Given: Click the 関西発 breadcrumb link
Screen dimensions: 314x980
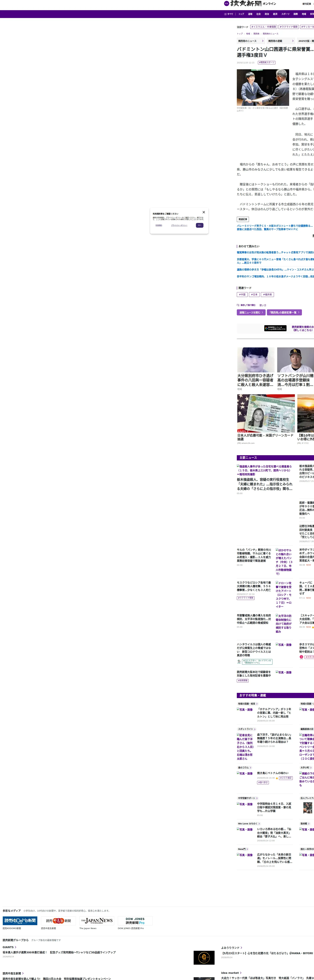Looking at the screenshot, I should click(x=256, y=34).
